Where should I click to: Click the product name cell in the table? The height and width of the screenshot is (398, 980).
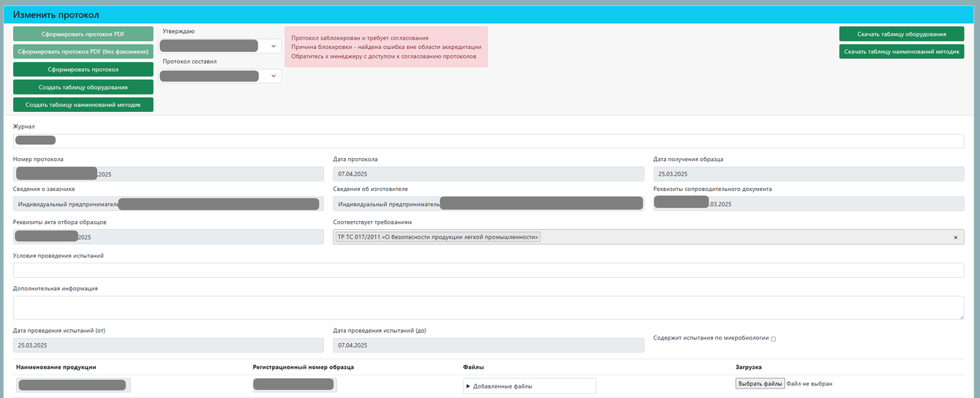pyautogui.click(x=73, y=386)
